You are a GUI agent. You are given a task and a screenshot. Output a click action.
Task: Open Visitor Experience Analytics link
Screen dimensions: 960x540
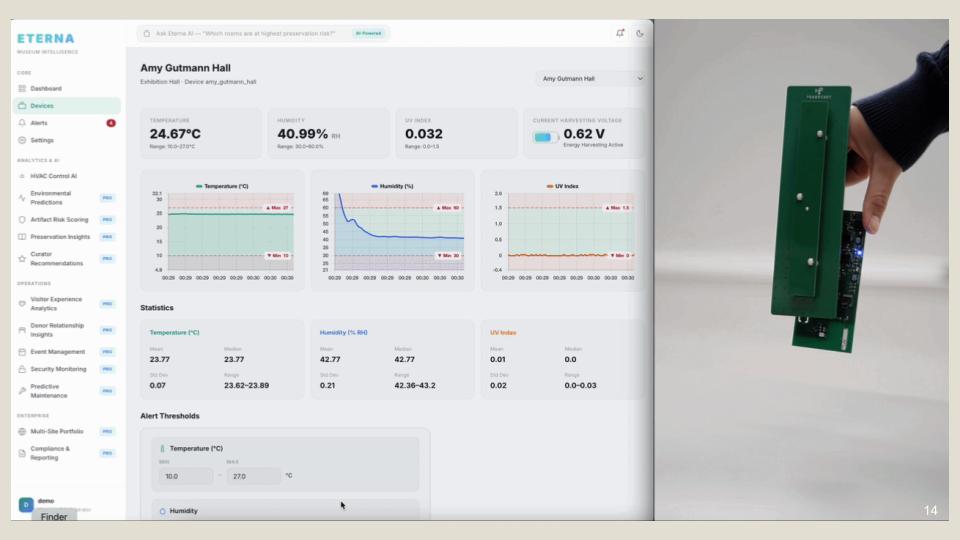pyautogui.click(x=56, y=304)
